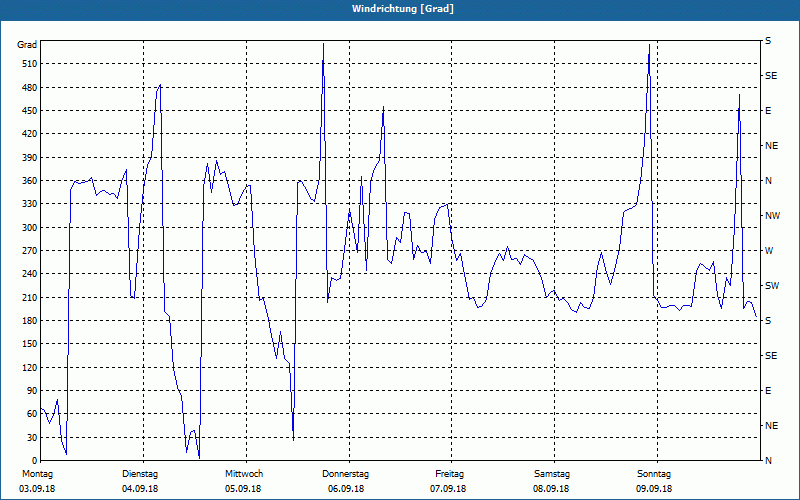The width and height of the screenshot is (800, 500).
Task: Click the 510 value on the y-axis
Action: pos(30,64)
